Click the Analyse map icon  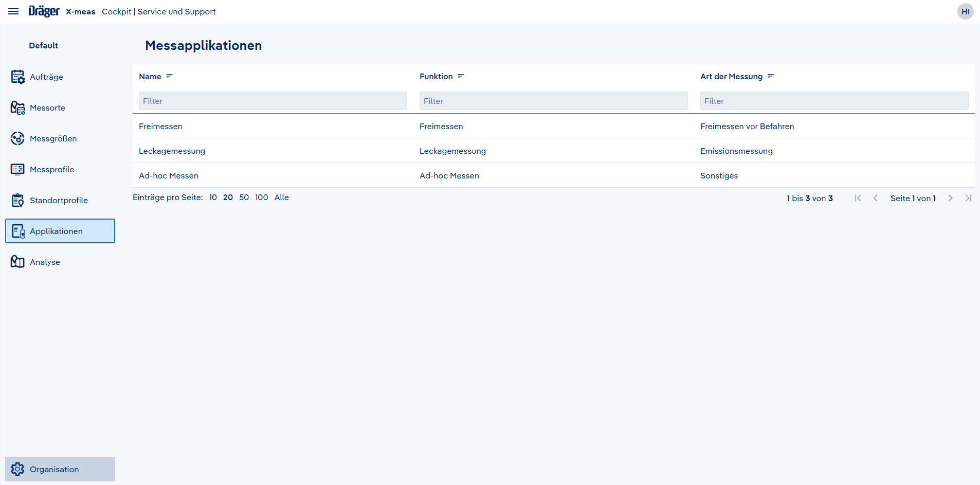pyautogui.click(x=17, y=262)
